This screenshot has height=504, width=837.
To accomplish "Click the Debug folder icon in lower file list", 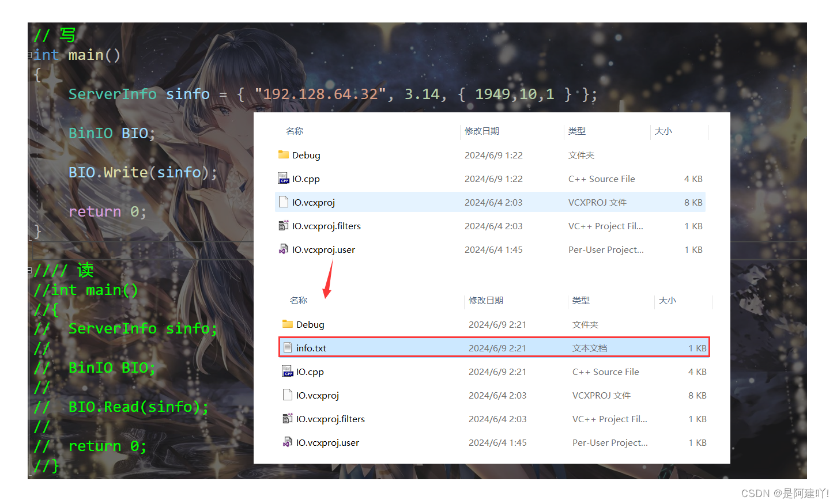I will pos(287,324).
